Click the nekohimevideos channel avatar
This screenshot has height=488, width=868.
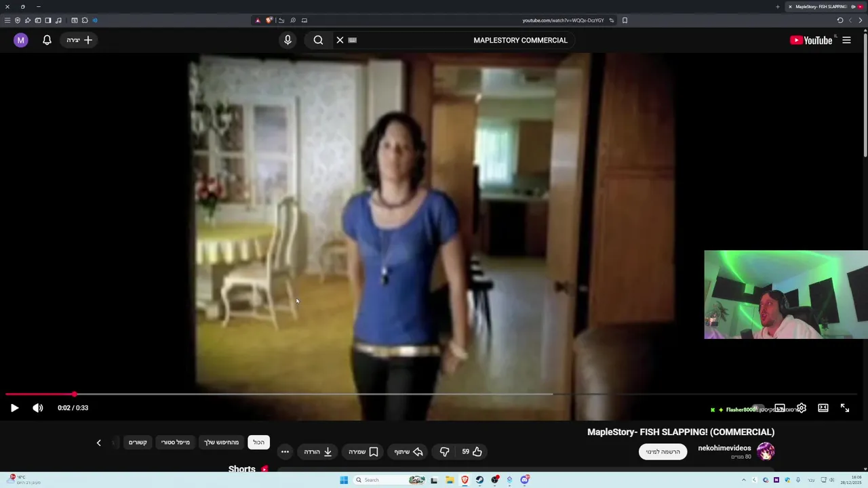point(766,451)
